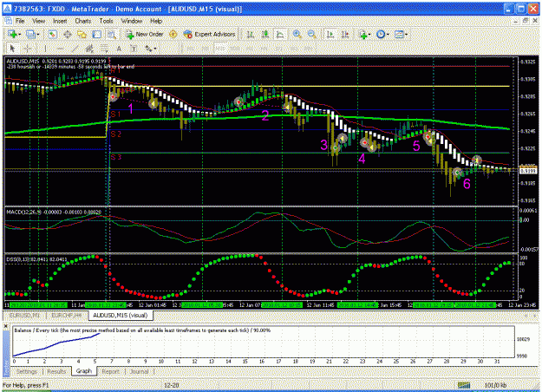The width and height of the screenshot is (542, 392).
Task: Open the Data Window crosshair-circle icon
Action: (67, 34)
